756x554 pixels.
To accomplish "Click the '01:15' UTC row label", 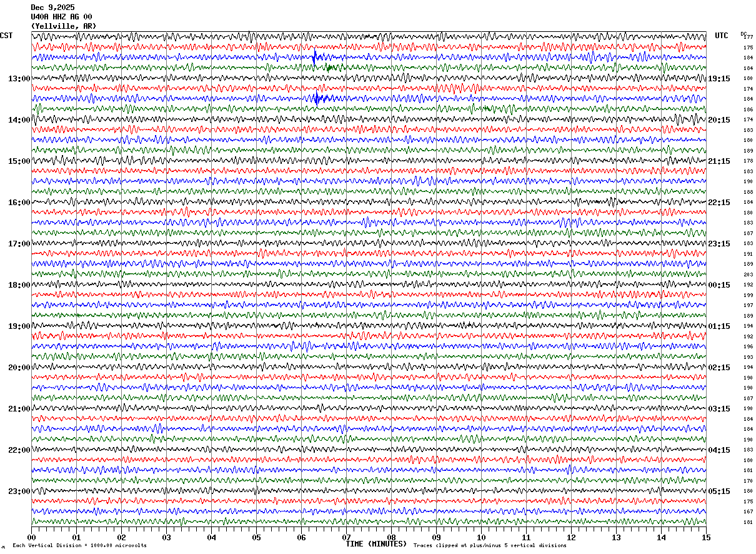I will pos(719,326).
